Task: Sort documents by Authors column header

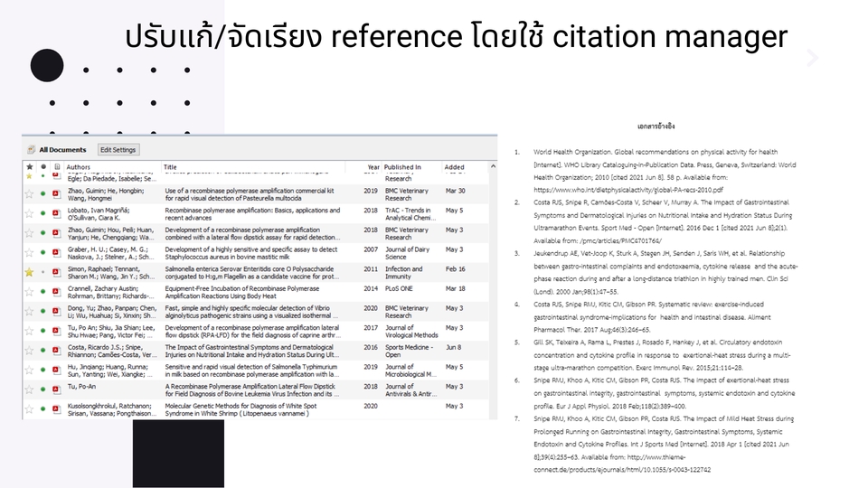Action: click(78, 166)
